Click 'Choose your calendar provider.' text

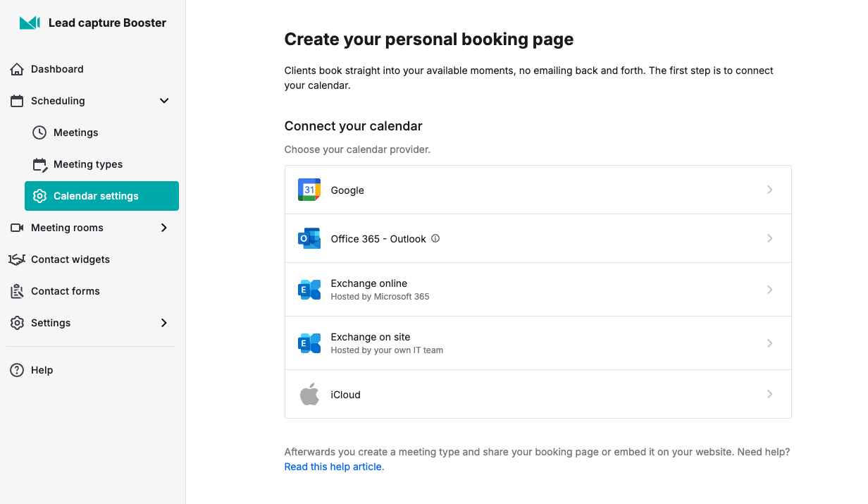357,149
